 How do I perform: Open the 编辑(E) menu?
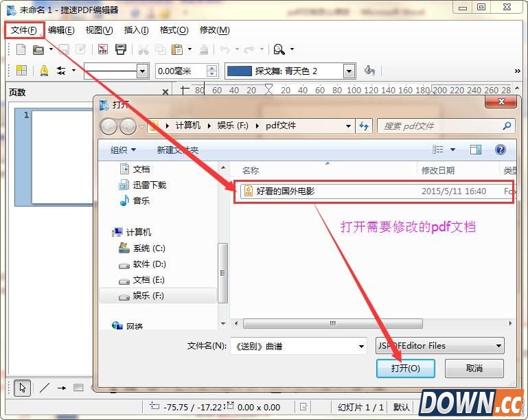[x=61, y=30]
